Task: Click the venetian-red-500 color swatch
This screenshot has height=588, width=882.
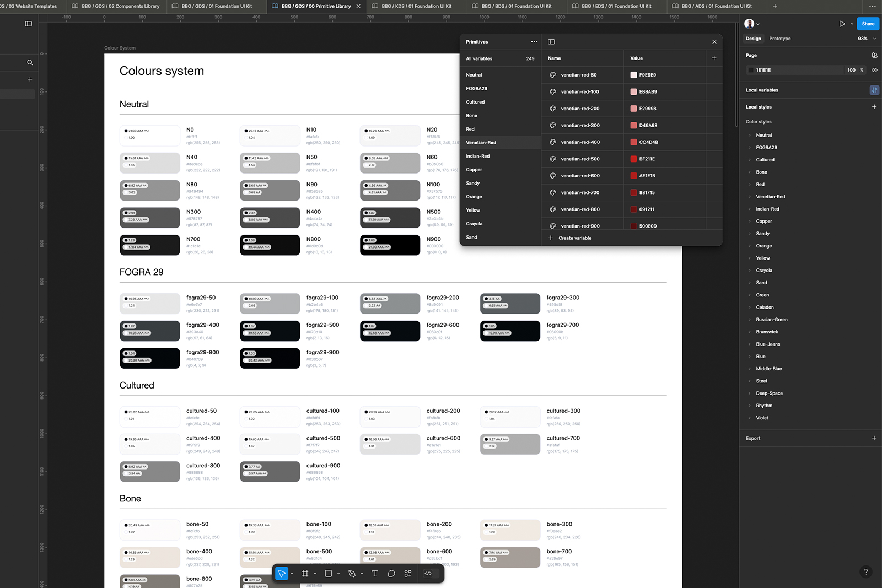Action: click(633, 159)
